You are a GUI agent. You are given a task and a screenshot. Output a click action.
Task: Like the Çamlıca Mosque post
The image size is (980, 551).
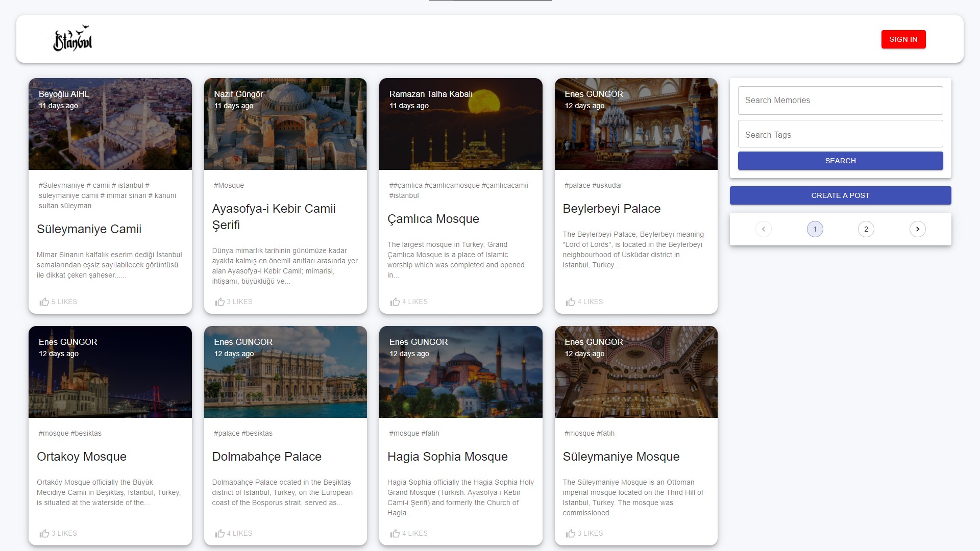click(409, 302)
